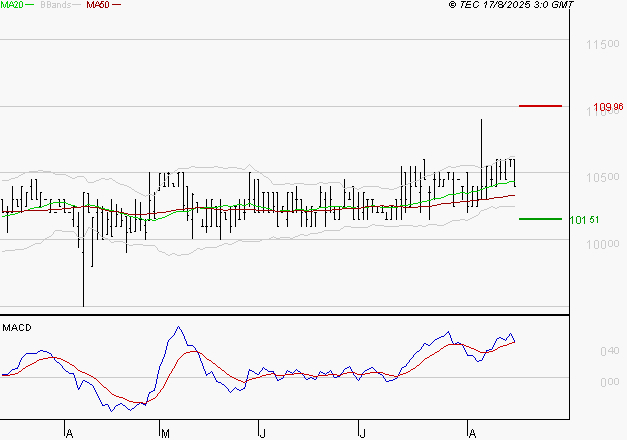
Task: Select the BBands legend label
Action: pos(53,6)
